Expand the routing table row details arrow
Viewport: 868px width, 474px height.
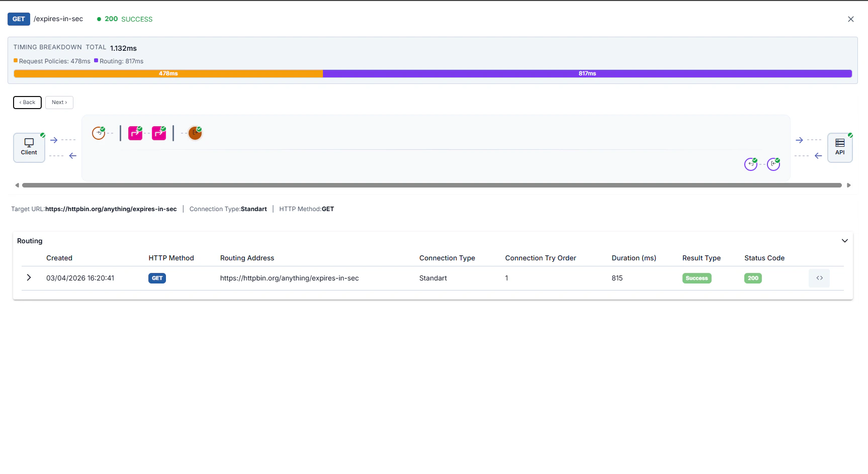(29, 277)
